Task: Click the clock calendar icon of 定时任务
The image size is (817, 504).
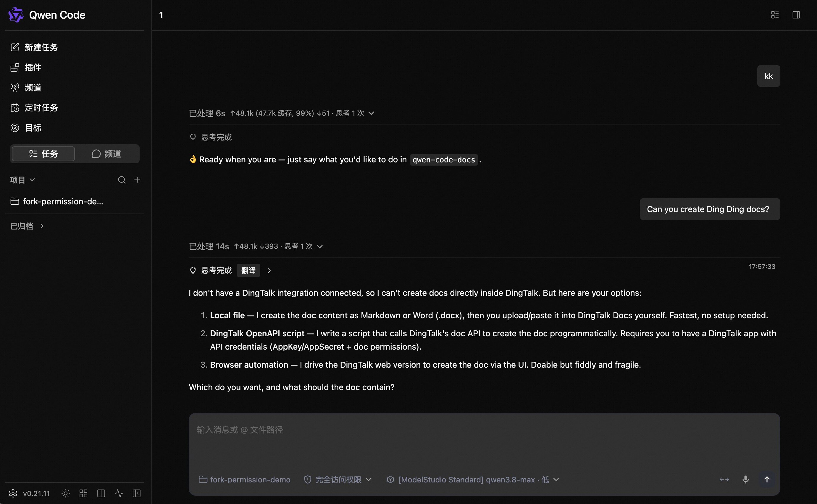Action: coord(15,108)
